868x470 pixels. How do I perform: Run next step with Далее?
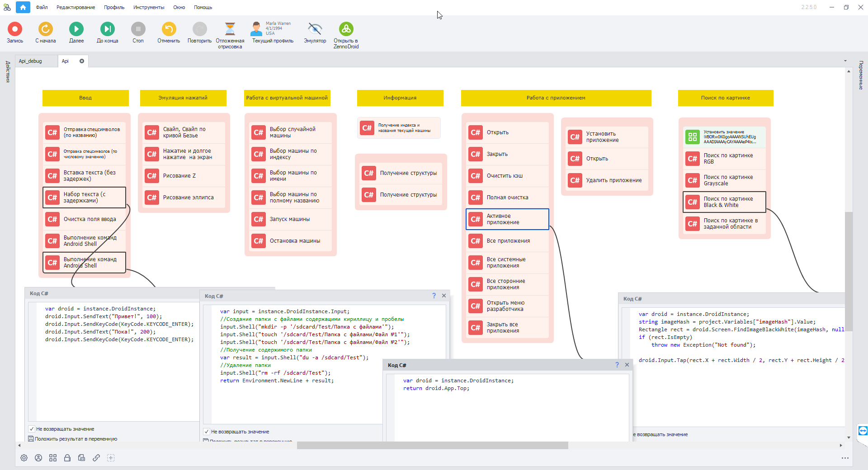coord(76,29)
